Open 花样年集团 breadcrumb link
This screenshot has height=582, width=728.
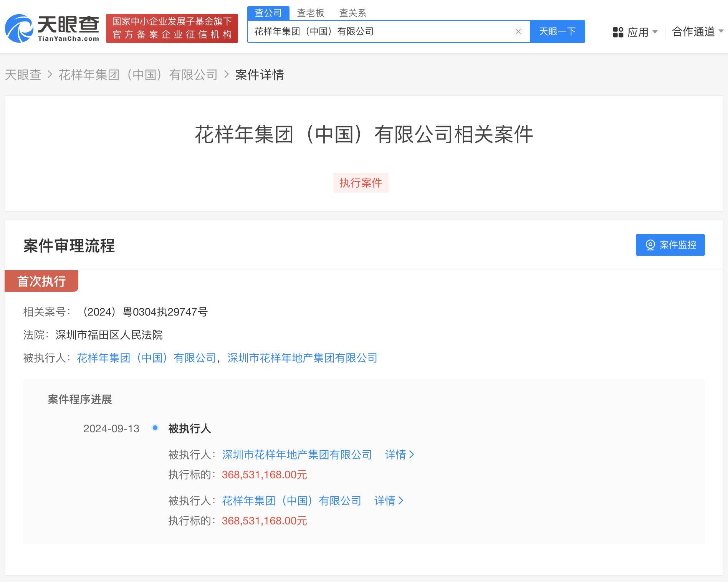coord(138,75)
